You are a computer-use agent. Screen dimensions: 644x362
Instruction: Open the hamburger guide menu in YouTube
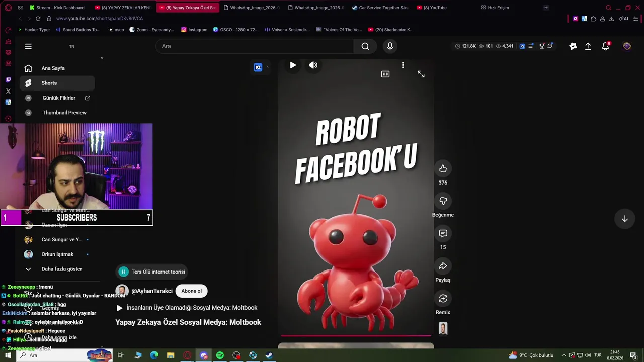[x=28, y=46]
